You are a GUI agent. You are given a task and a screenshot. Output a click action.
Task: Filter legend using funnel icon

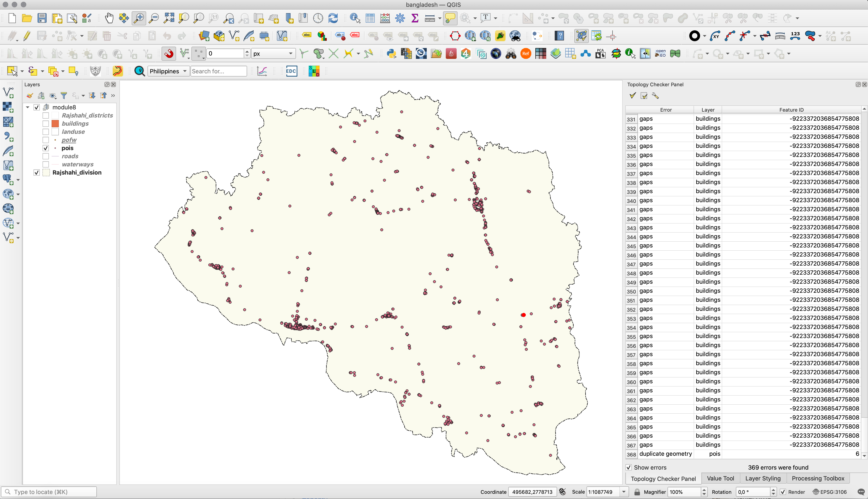tap(64, 96)
